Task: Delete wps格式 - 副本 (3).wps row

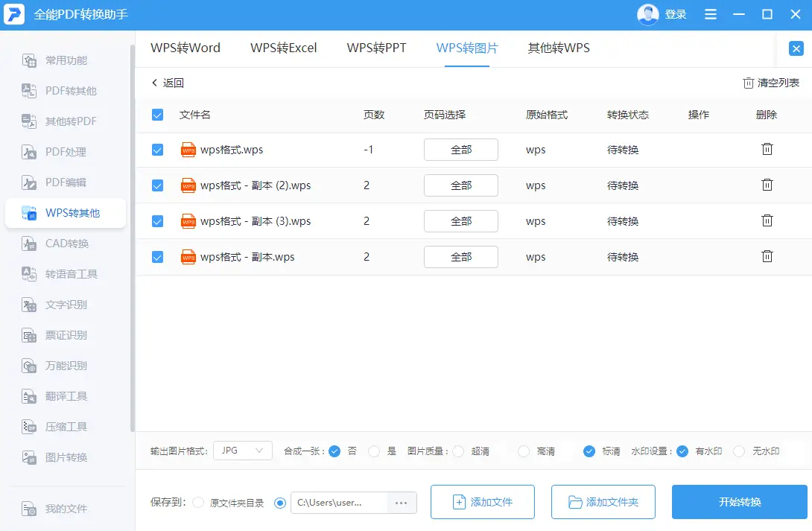Action: (x=767, y=220)
